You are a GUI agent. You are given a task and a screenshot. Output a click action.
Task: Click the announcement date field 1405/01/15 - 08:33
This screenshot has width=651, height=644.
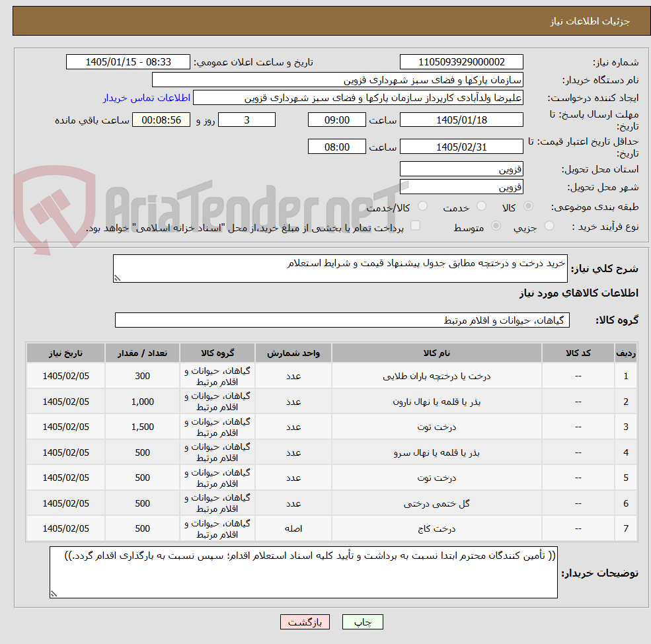pyautogui.click(x=128, y=62)
